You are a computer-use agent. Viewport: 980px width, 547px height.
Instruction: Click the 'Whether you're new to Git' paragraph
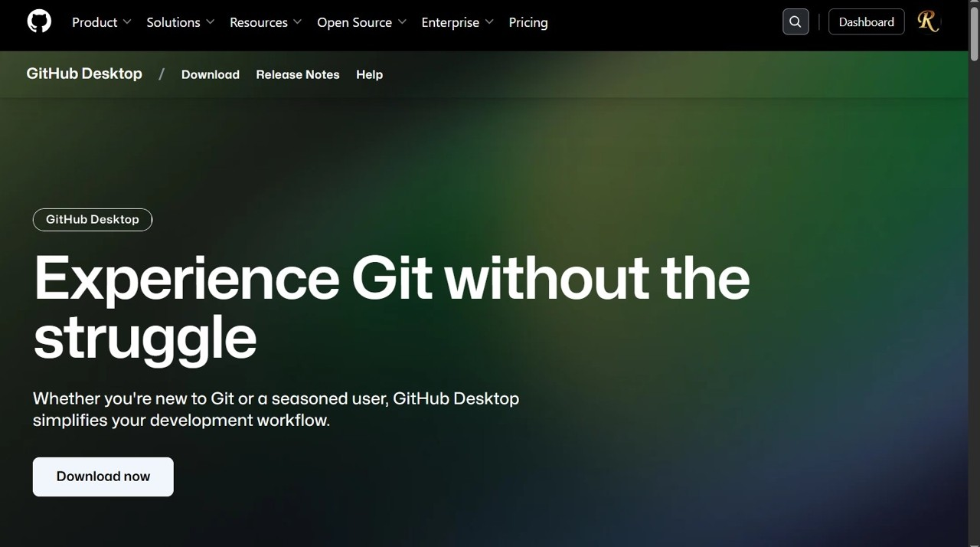pos(276,409)
